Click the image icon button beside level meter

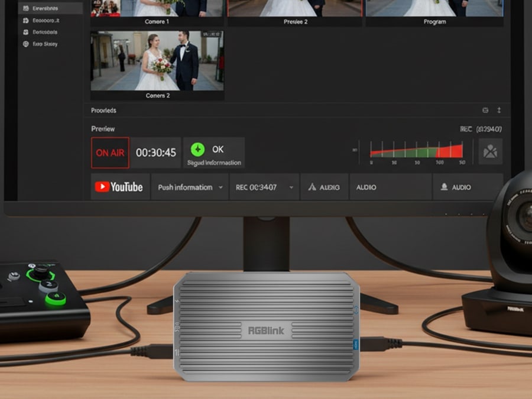(x=490, y=152)
